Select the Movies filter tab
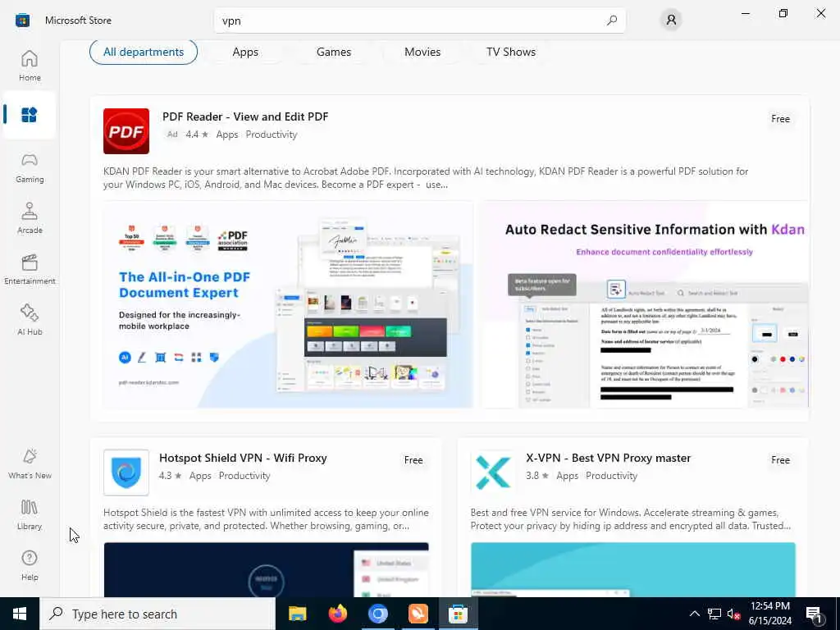The image size is (840, 630). pos(422,52)
